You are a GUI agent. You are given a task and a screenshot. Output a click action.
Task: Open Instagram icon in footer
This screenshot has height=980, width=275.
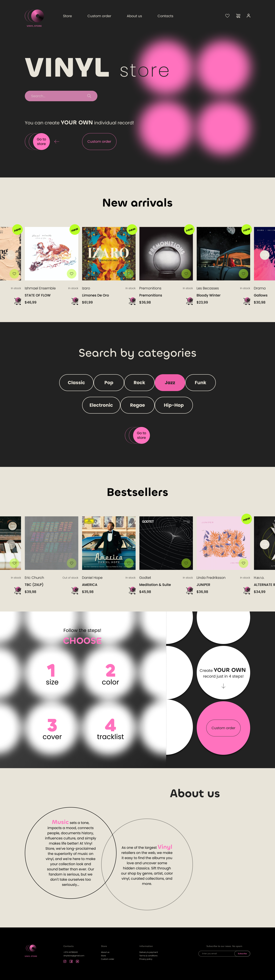click(x=65, y=961)
